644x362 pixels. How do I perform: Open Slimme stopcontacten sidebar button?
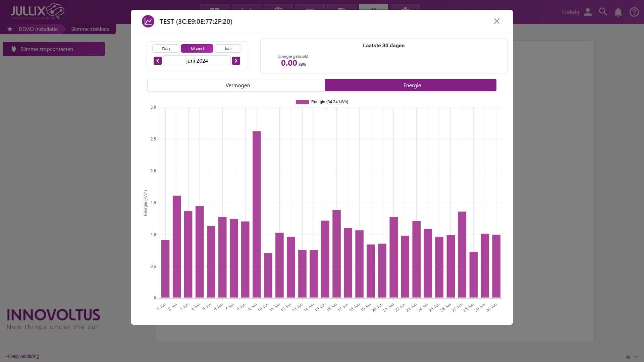click(x=54, y=49)
